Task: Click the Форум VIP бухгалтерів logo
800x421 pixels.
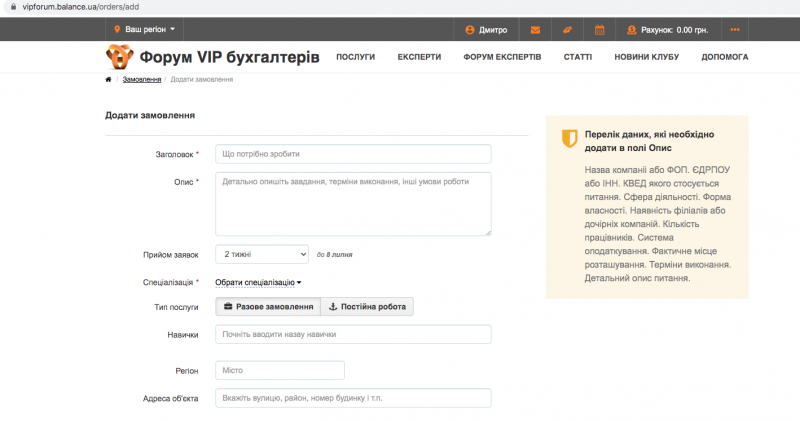Action: (x=212, y=57)
